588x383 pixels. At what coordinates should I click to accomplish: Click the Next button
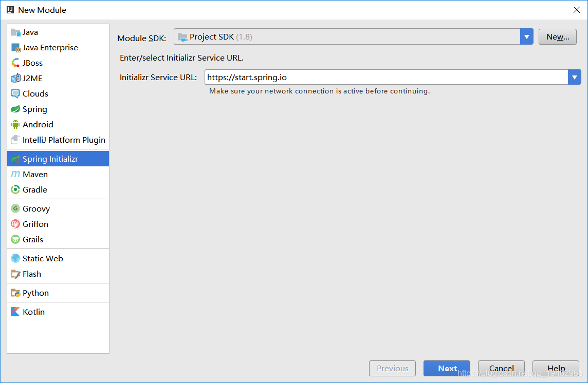pos(447,369)
